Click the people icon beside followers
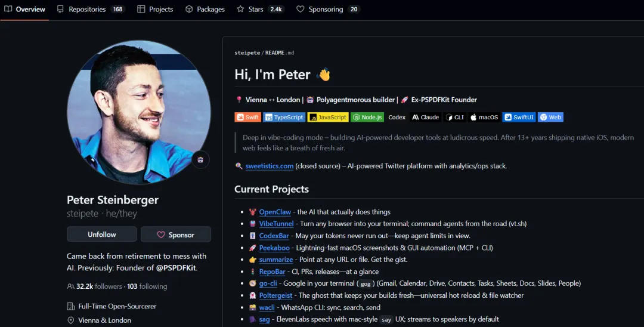Image resolution: width=644 pixels, height=327 pixels. 70,286
